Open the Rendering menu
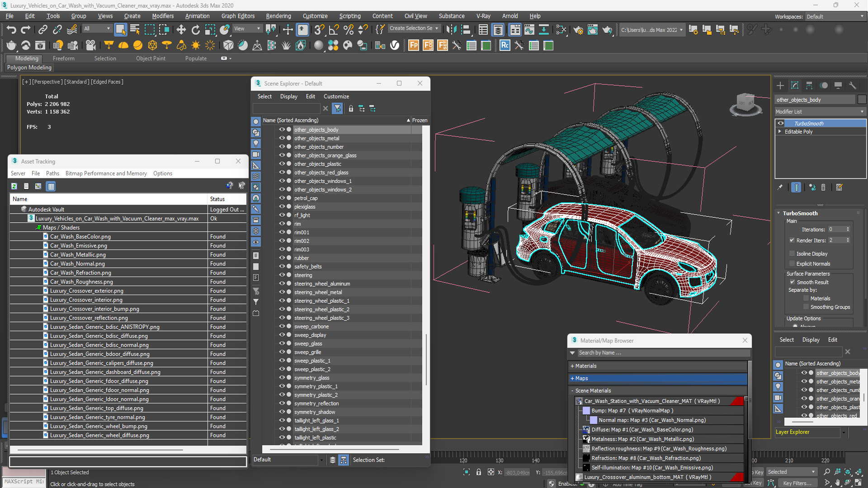Image resolution: width=868 pixels, height=488 pixels. pyautogui.click(x=278, y=16)
